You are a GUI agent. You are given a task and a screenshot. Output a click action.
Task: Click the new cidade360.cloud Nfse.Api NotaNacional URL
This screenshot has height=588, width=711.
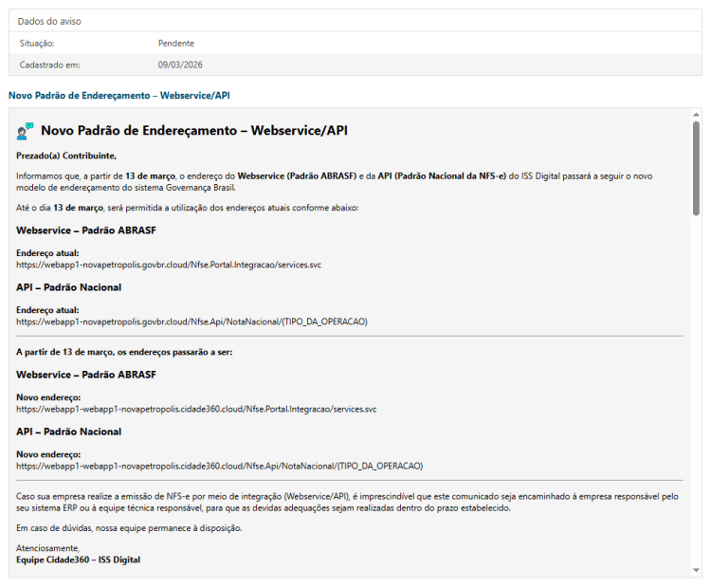tap(220, 466)
